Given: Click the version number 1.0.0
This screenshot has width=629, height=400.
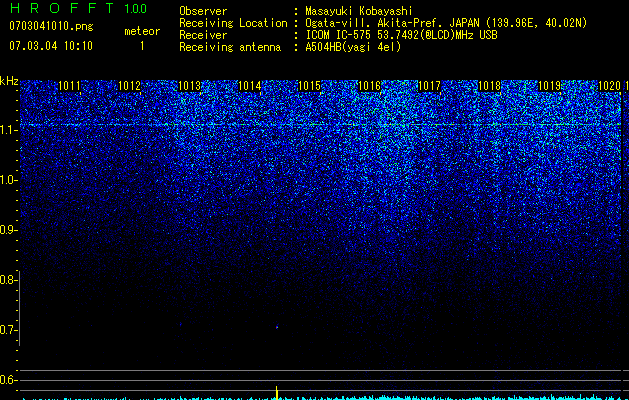Looking at the screenshot, I should pyautogui.click(x=135, y=8).
